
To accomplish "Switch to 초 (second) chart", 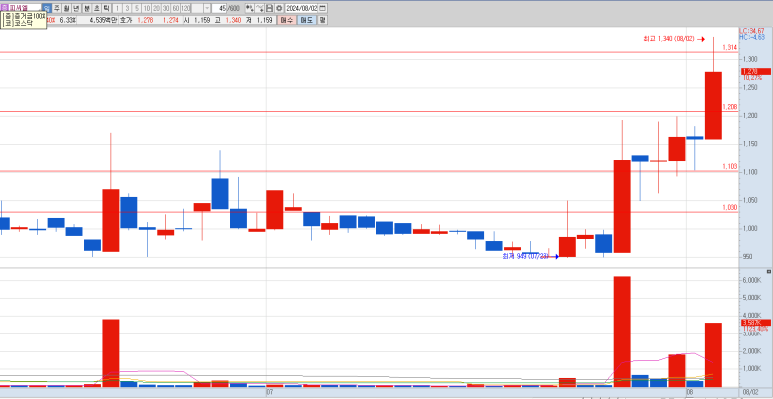I will click(x=97, y=8).
